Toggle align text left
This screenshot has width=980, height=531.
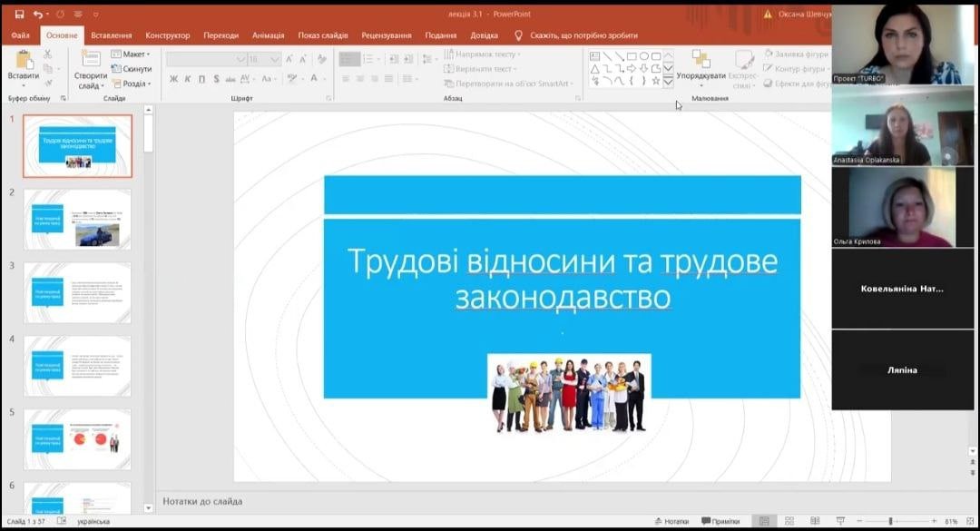click(346, 79)
